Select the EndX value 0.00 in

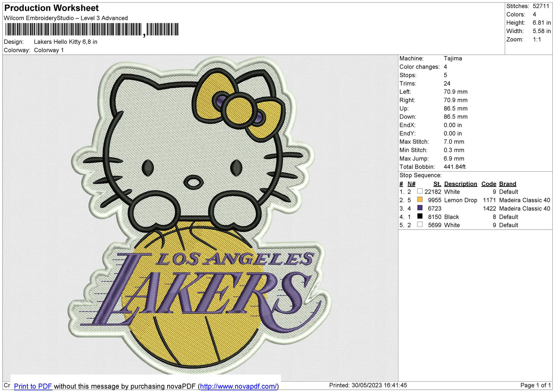[x=453, y=125]
